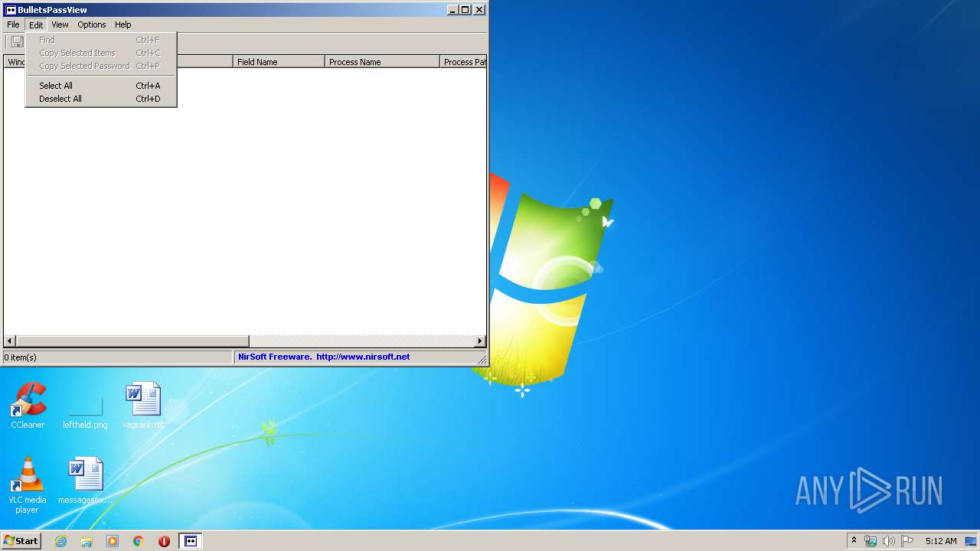Click the BulletsPassView title bar icon
Image resolution: width=980 pixels, height=551 pixels.
(x=11, y=10)
